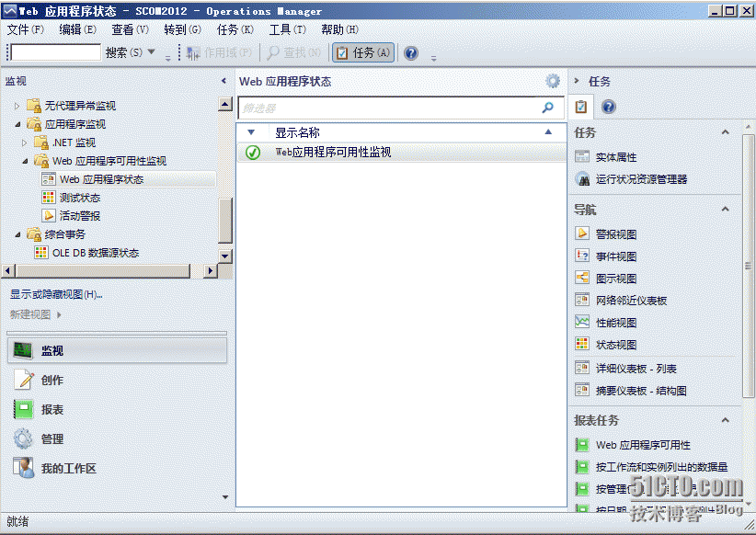Viewport: 756px width, 535px height.
Task: Open 摘要仪表板 - 结构图 item
Action: 641,391
